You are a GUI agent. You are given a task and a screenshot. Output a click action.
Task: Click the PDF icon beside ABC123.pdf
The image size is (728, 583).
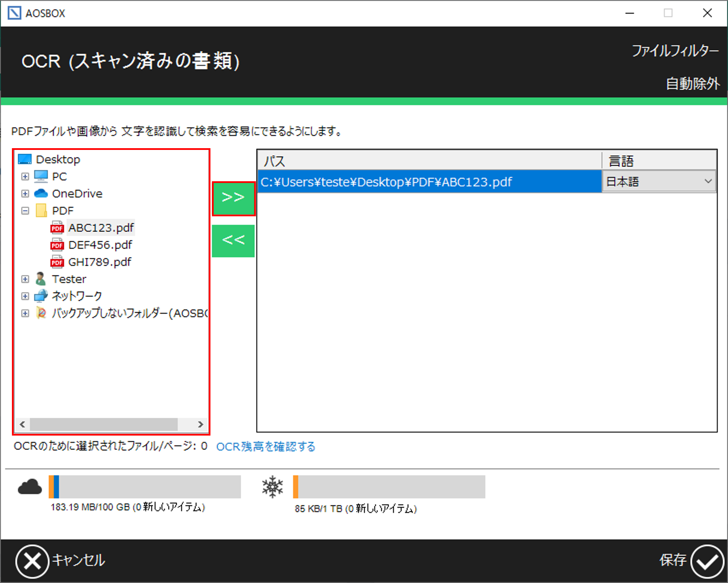57,227
